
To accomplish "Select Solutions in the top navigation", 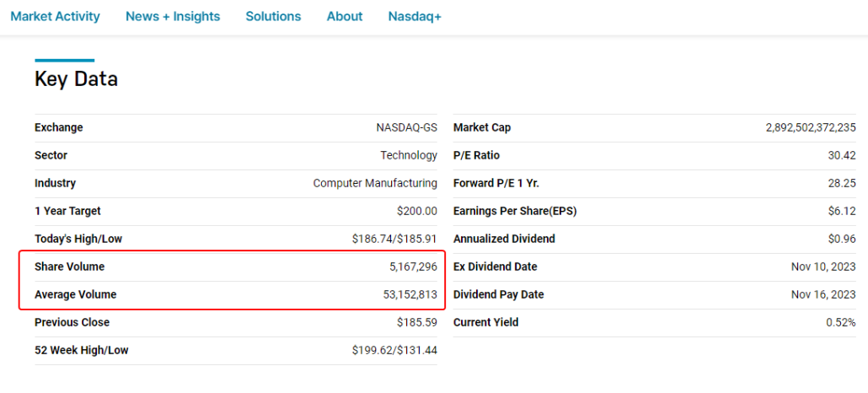I will click(x=273, y=16).
